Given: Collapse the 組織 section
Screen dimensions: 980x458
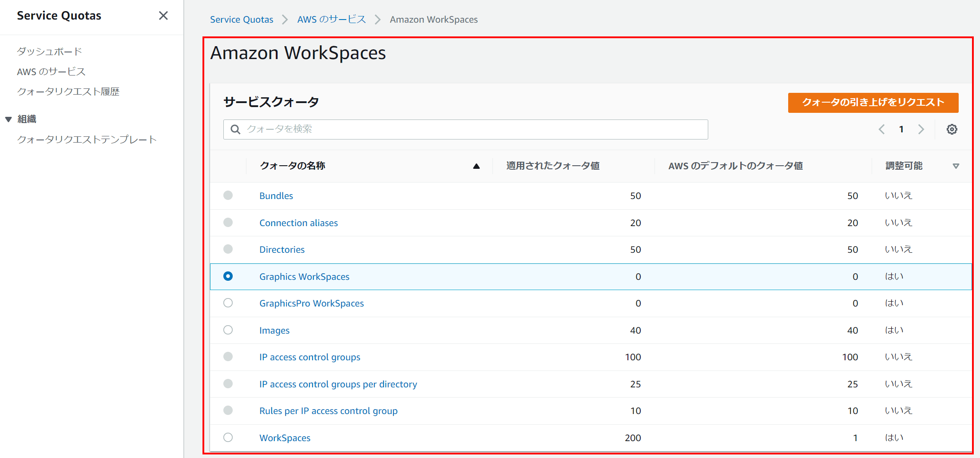Looking at the screenshot, I should (8, 119).
